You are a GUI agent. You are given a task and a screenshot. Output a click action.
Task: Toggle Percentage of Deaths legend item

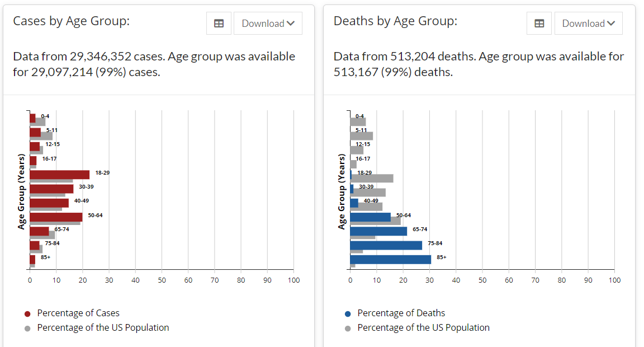click(x=395, y=313)
